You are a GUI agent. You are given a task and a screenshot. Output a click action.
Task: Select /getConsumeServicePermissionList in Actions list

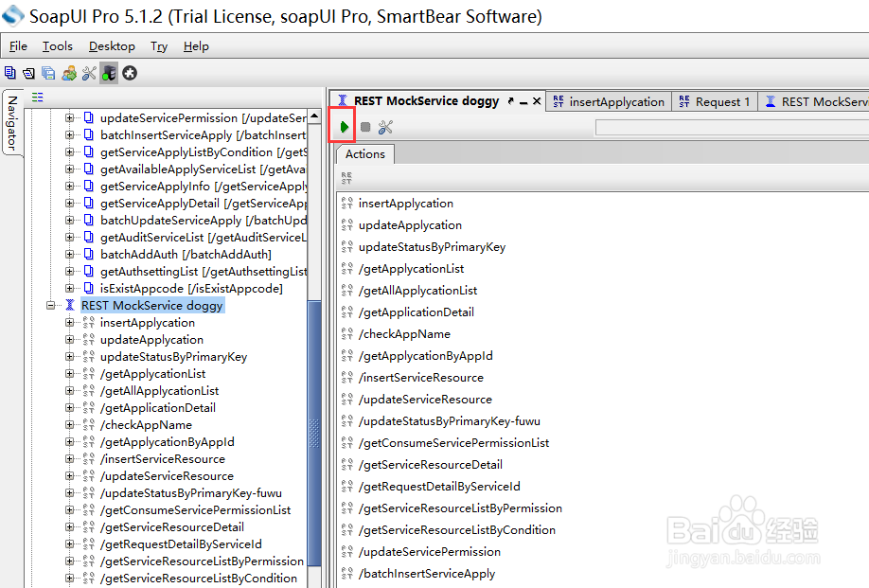click(453, 443)
